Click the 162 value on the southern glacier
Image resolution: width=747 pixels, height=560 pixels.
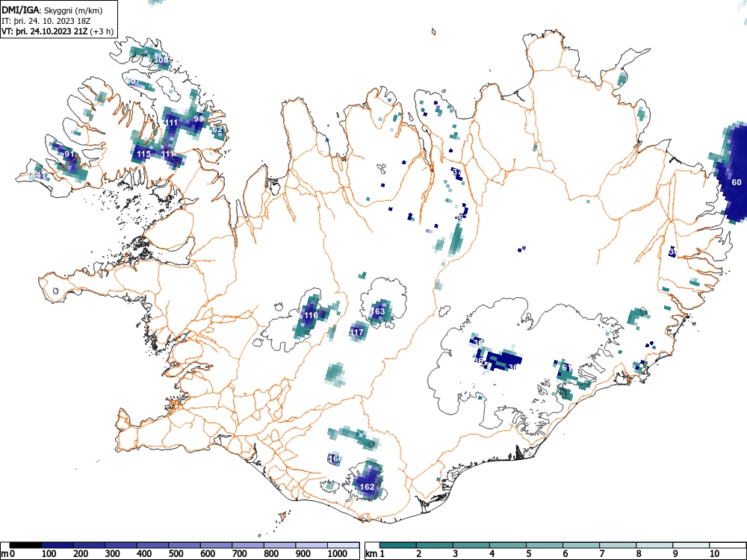(367, 487)
